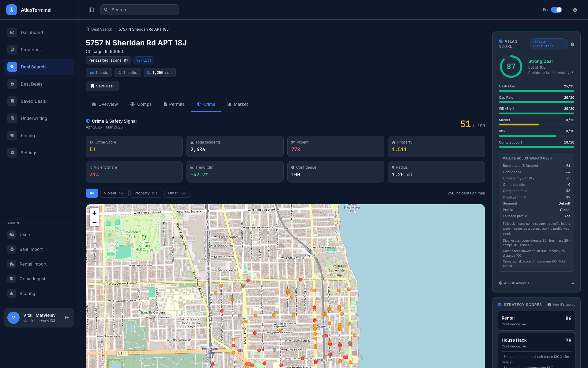Click the Cash Flow score progress bar
588x368 pixels.
pyautogui.click(x=537, y=91)
